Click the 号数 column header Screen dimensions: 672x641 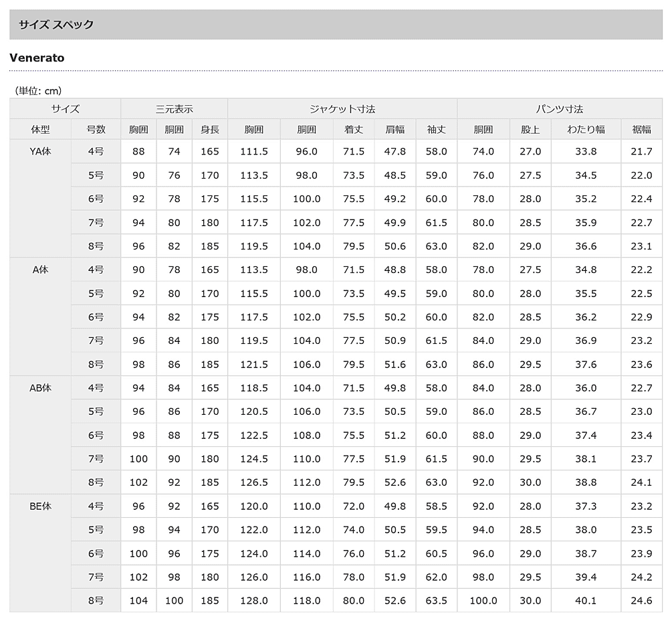click(x=96, y=129)
